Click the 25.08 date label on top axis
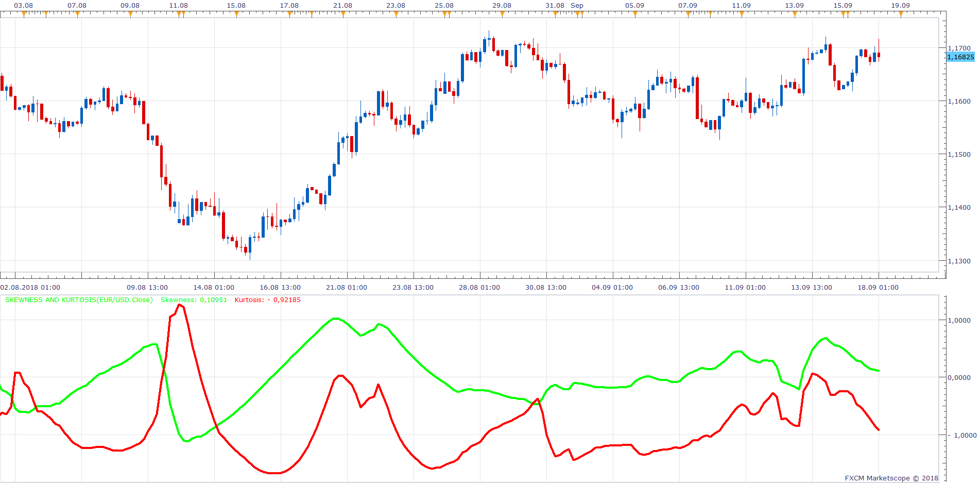 [444, 6]
